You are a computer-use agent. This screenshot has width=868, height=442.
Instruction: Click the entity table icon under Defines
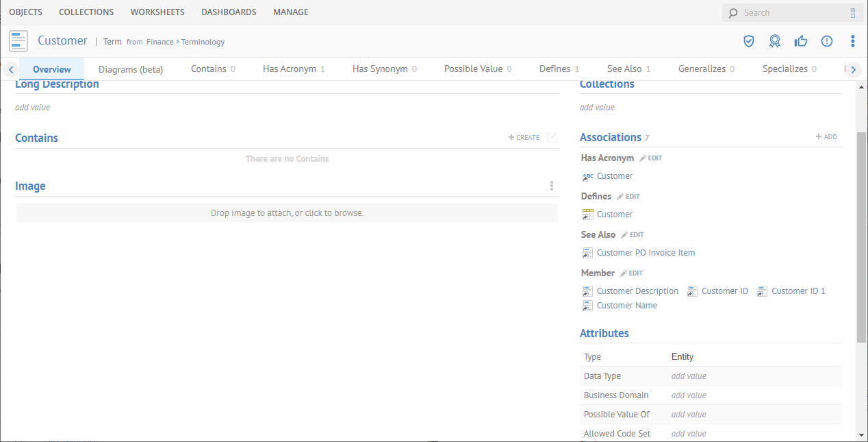[587, 214]
